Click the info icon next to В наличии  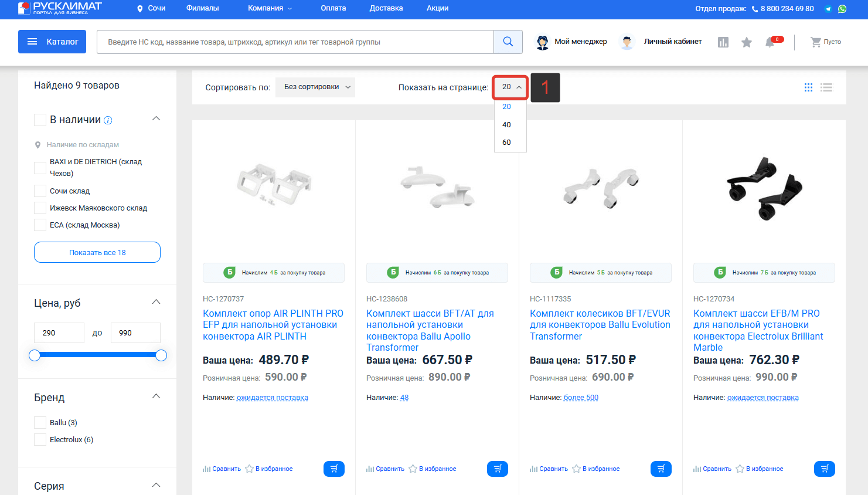[108, 120]
